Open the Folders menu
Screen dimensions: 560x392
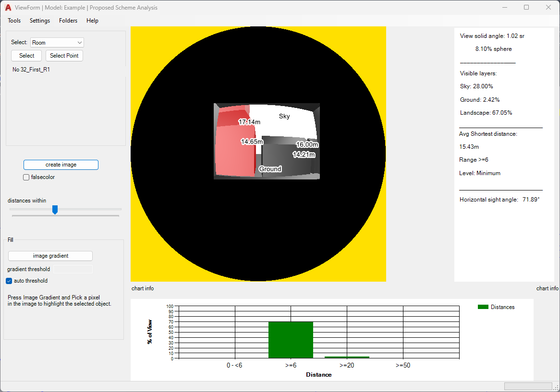point(68,21)
